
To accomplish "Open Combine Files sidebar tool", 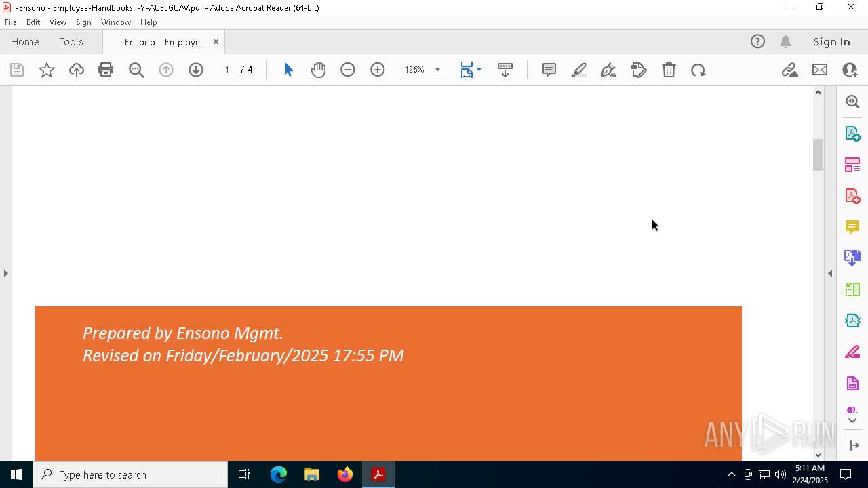I will coord(852,258).
